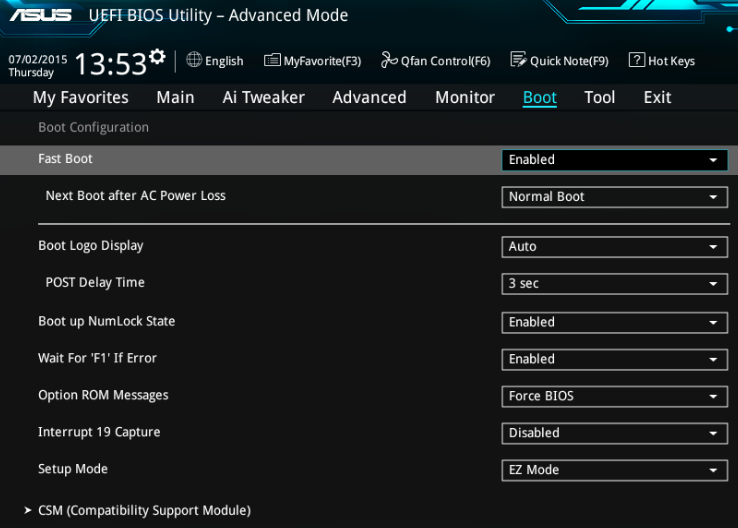Select the Boot Logo Display label

91,246
